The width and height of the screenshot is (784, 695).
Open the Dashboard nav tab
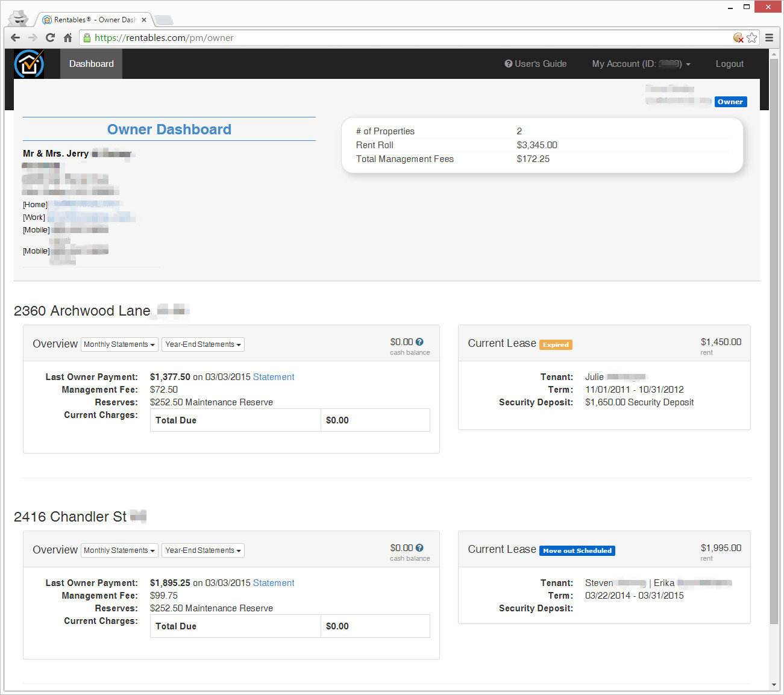(92, 64)
